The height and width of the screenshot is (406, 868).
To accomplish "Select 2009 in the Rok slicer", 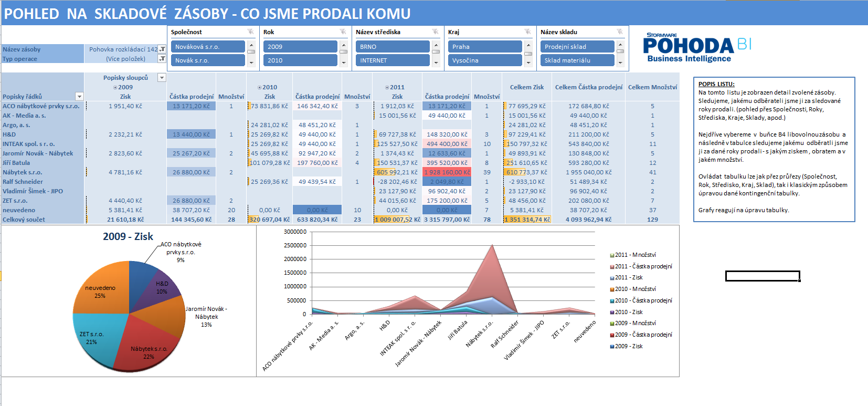I will [300, 47].
